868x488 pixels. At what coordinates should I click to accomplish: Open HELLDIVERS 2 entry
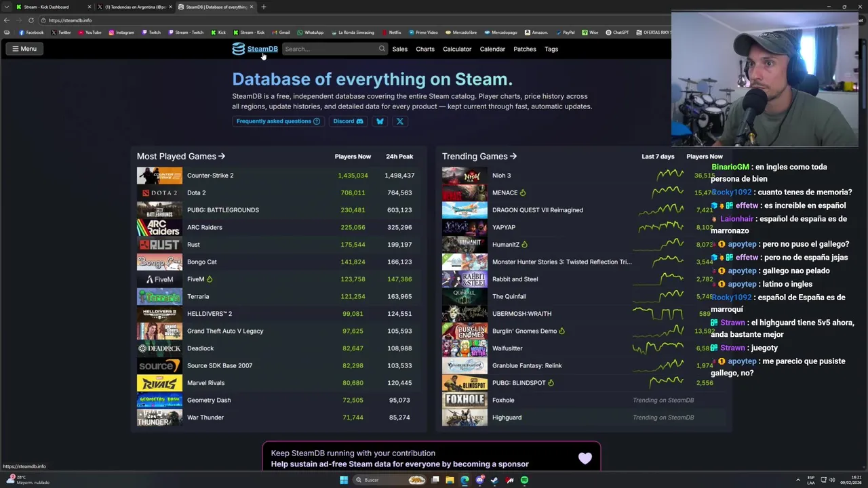tap(210, 314)
